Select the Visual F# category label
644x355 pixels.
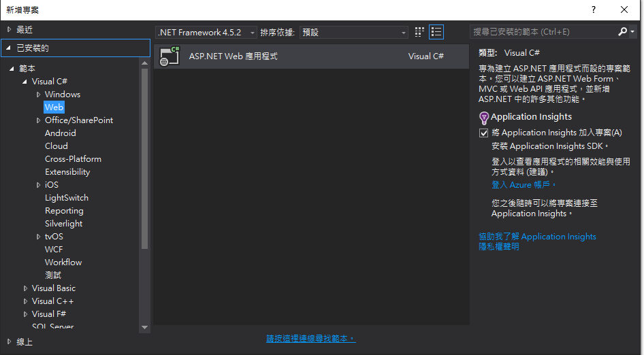49,314
